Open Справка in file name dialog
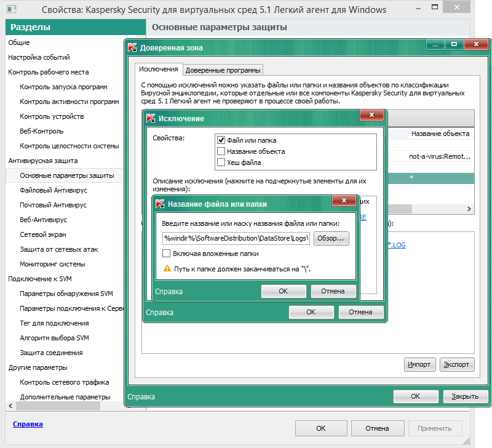The height and width of the screenshot is (448, 492). pos(169,291)
